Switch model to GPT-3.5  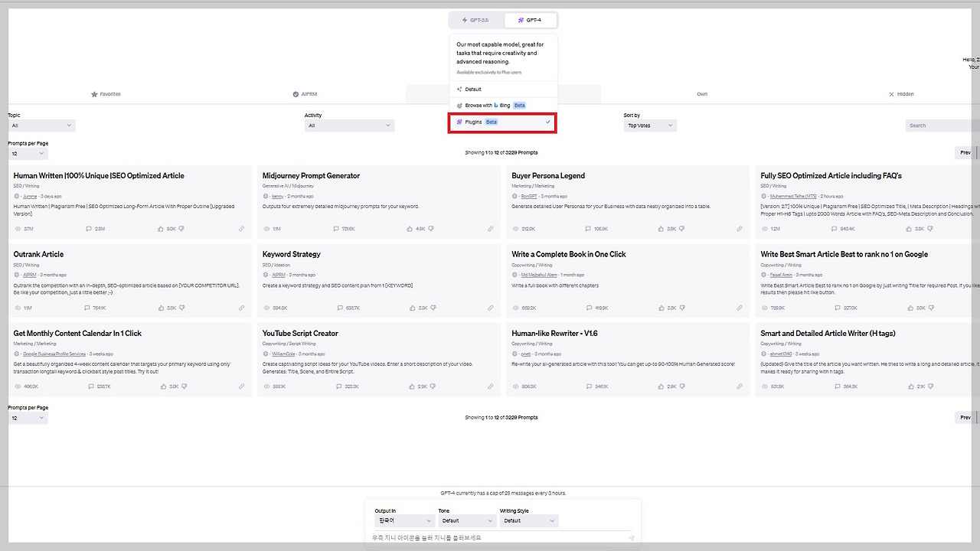[476, 20]
